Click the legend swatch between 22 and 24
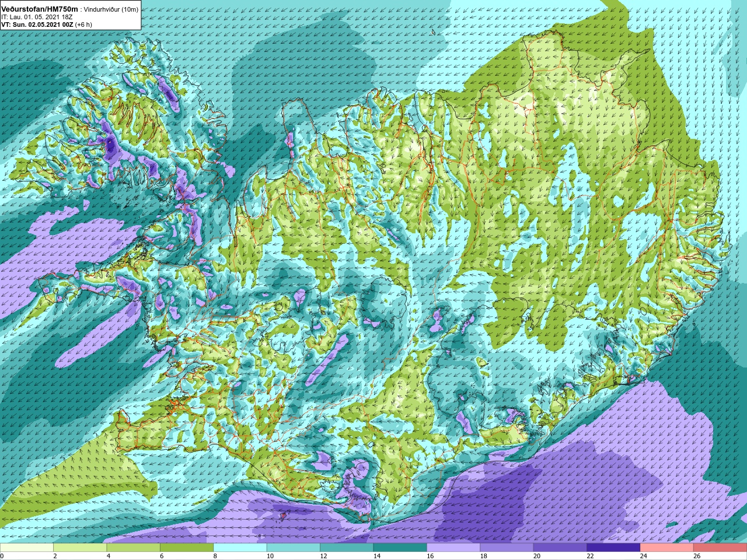Screen dimensions: 747x560 pos(613,548)
